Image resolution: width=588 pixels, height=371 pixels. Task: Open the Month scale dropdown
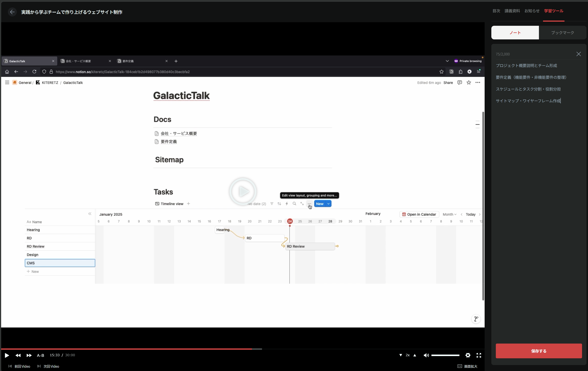click(x=449, y=214)
